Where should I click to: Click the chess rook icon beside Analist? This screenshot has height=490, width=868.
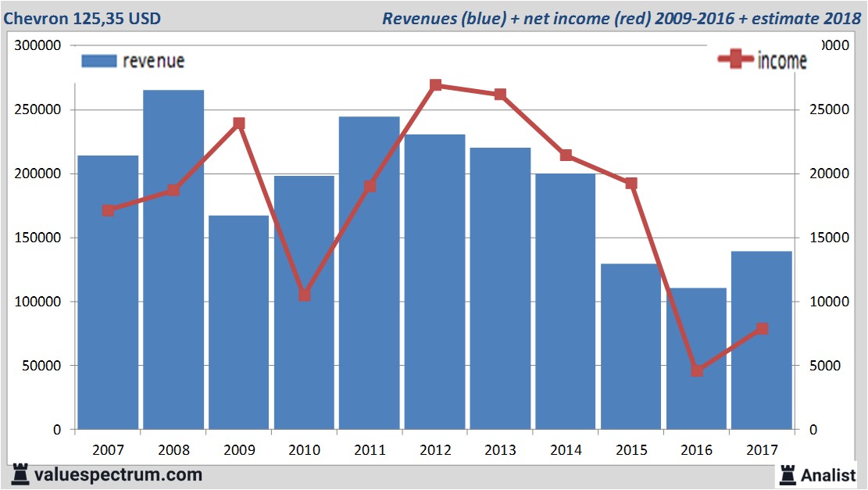(x=788, y=475)
